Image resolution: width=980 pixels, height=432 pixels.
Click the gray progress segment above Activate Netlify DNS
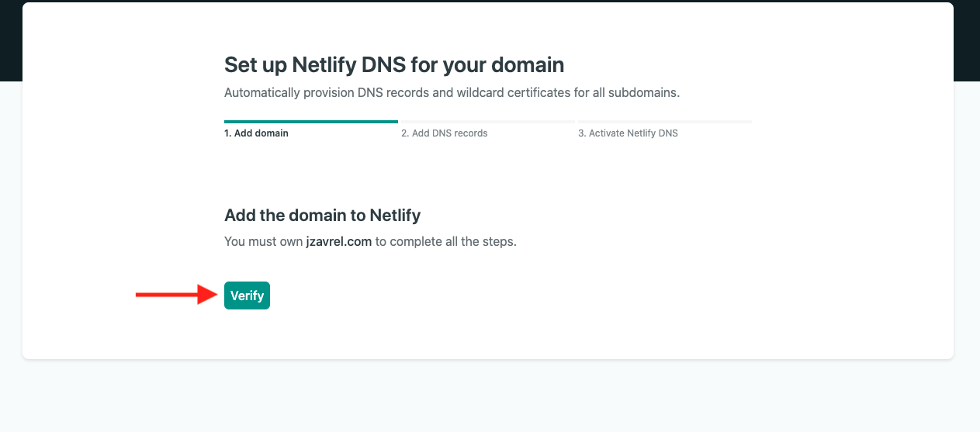[x=663, y=122]
